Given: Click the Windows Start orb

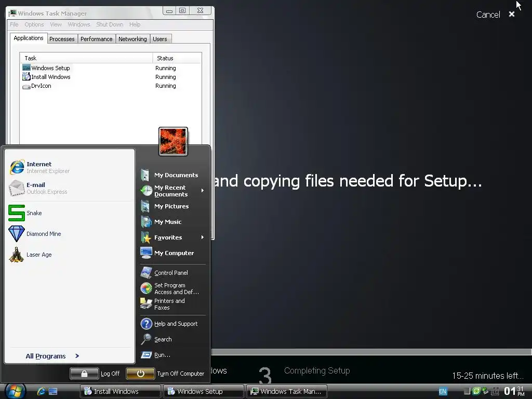Looking at the screenshot, I should coord(15,391).
